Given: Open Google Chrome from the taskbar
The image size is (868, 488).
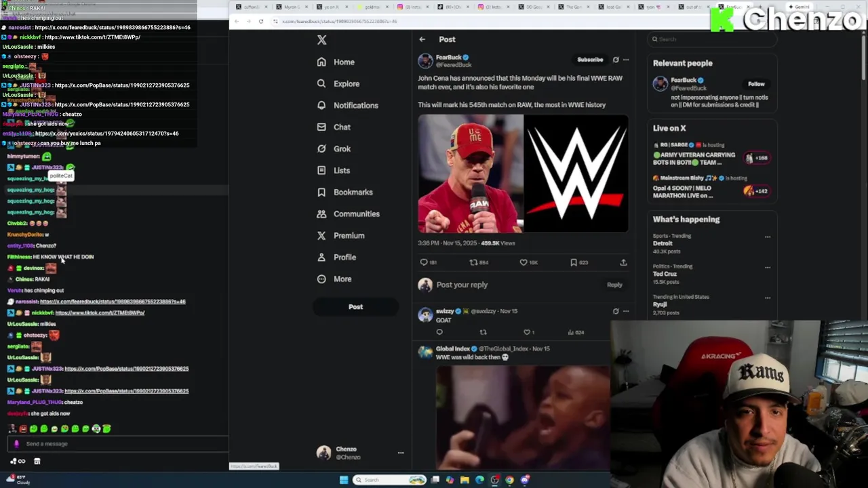Looking at the screenshot, I should 510,480.
